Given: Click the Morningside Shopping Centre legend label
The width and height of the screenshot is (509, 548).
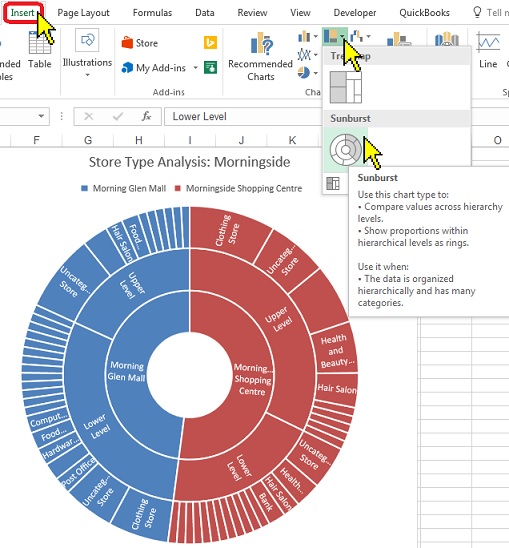Looking at the screenshot, I should (x=244, y=188).
